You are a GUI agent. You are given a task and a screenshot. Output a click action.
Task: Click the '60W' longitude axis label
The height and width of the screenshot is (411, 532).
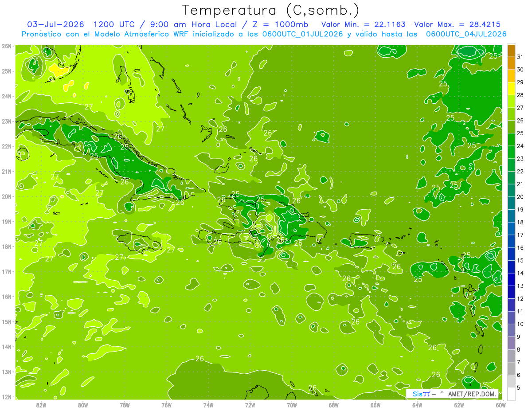click(501, 405)
